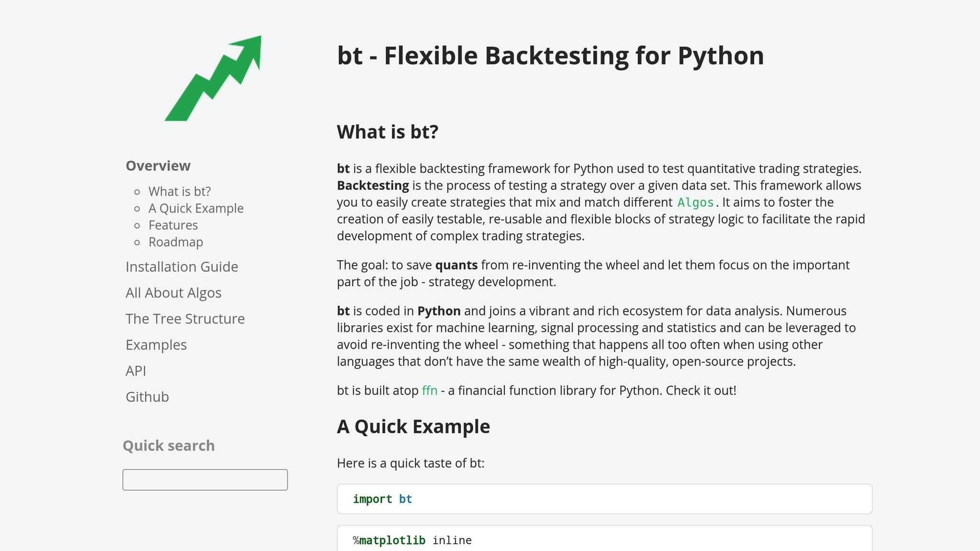
Task: Open the Installation Guide page
Action: click(x=181, y=267)
